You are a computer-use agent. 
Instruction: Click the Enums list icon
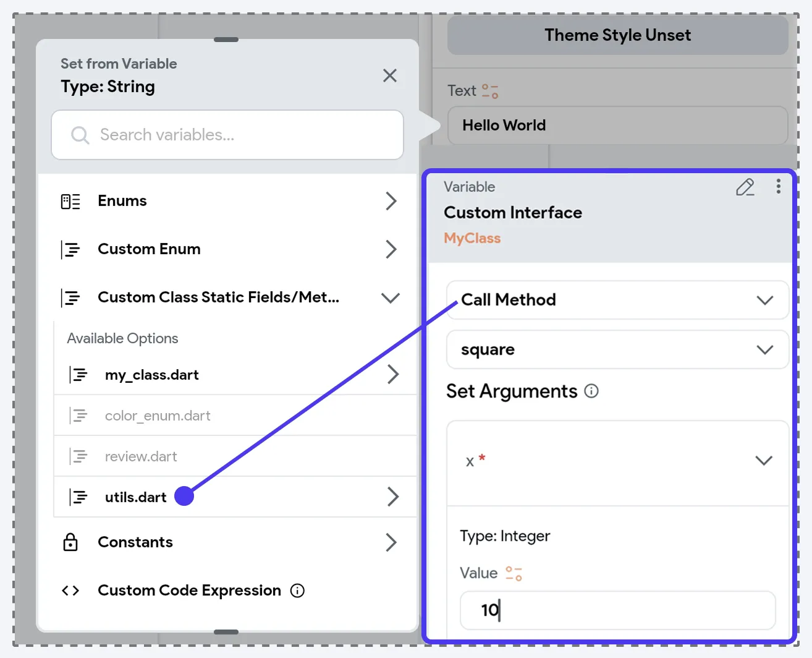pyautogui.click(x=70, y=202)
